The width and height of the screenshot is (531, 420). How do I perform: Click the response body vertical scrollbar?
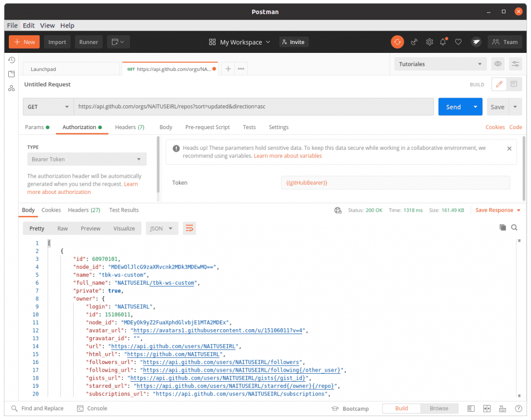tap(519, 318)
